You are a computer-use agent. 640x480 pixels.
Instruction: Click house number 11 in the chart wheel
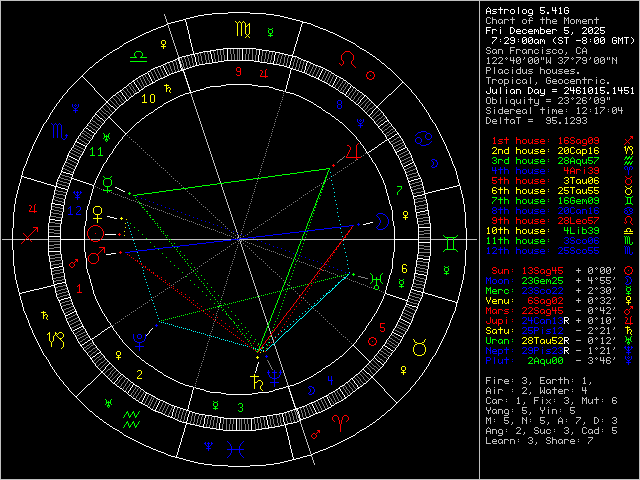tap(96, 152)
